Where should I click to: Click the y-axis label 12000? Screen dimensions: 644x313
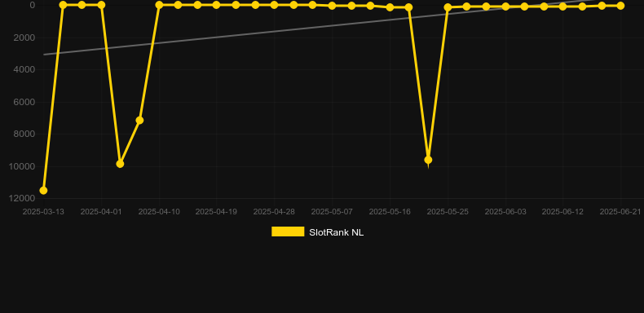24,198
